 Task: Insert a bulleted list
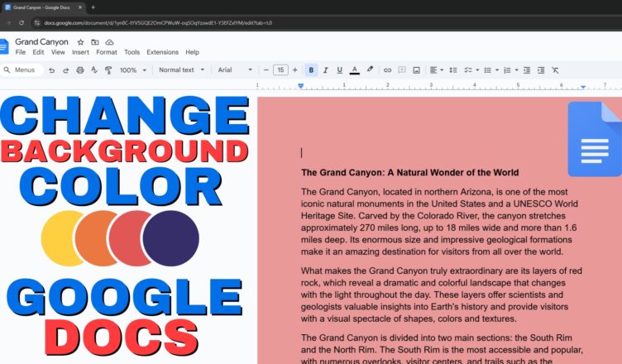[488, 70]
